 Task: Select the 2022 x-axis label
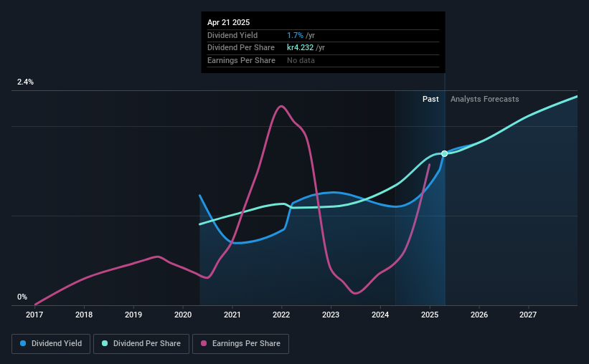click(281, 315)
